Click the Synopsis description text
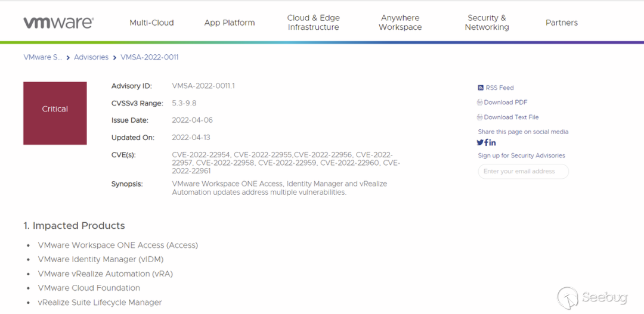 pyautogui.click(x=280, y=188)
